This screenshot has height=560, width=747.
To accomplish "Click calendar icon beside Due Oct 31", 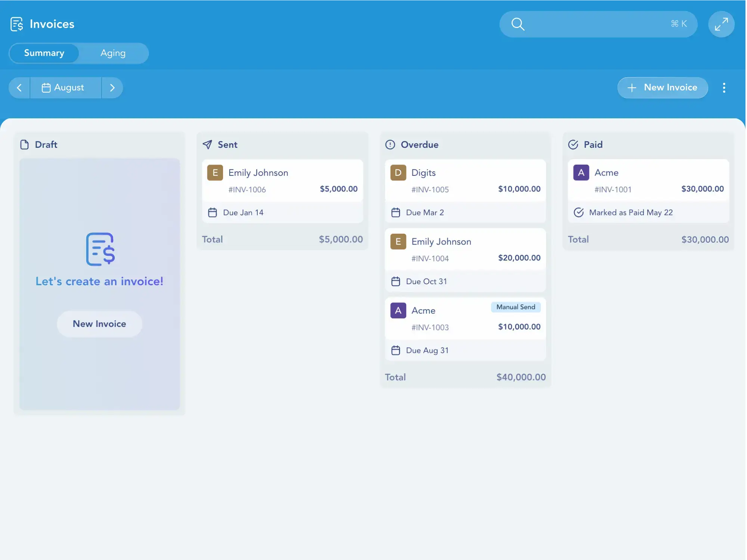I will (x=396, y=281).
